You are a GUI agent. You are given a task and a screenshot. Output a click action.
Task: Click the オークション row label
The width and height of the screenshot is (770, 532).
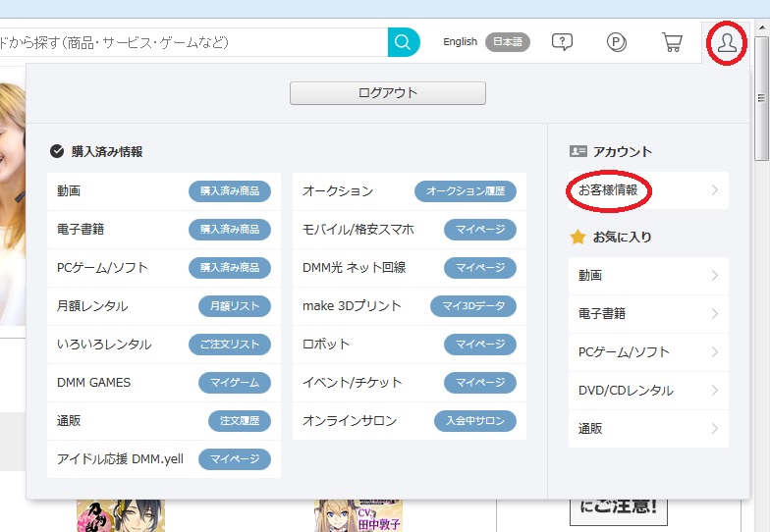point(338,190)
